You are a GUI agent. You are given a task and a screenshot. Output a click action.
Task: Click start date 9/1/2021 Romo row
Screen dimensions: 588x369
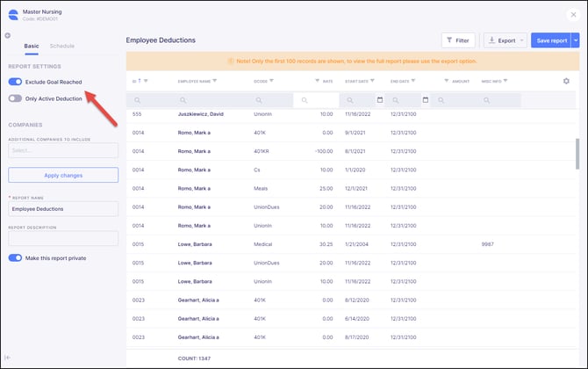(x=355, y=133)
